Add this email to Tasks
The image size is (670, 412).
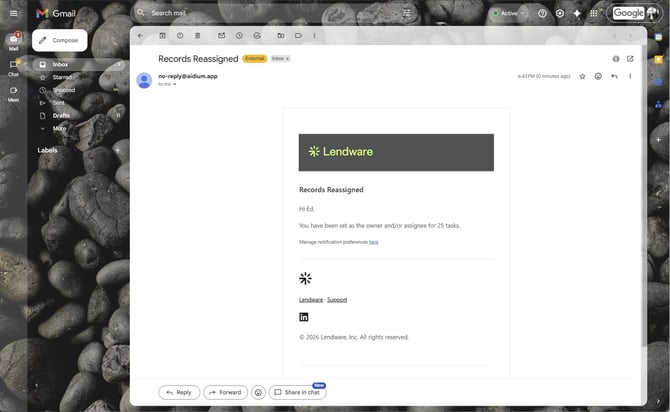coord(257,35)
